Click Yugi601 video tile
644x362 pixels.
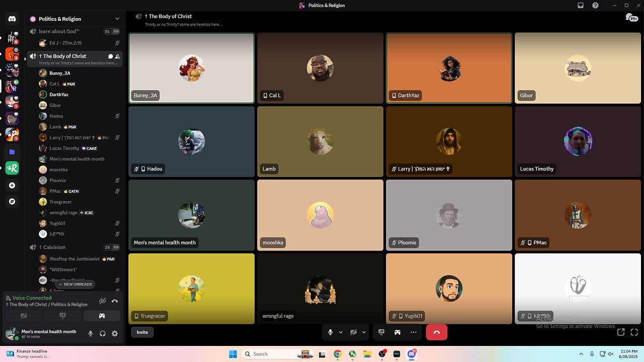(449, 289)
